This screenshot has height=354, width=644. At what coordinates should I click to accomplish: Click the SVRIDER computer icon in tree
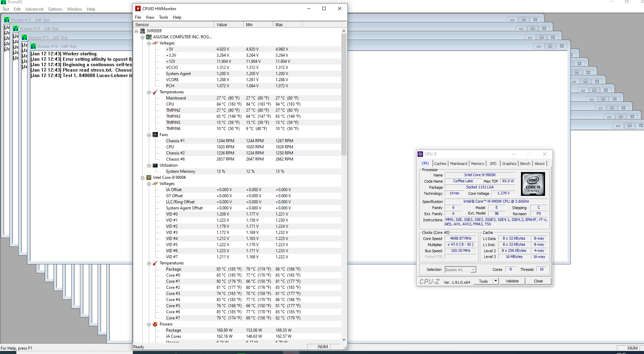pyautogui.click(x=143, y=31)
